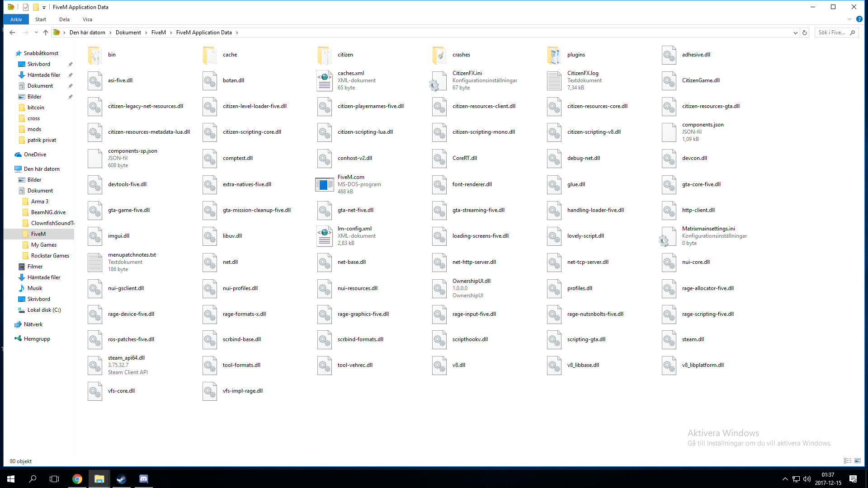Click the properties checkmark quick access button

coord(26,7)
